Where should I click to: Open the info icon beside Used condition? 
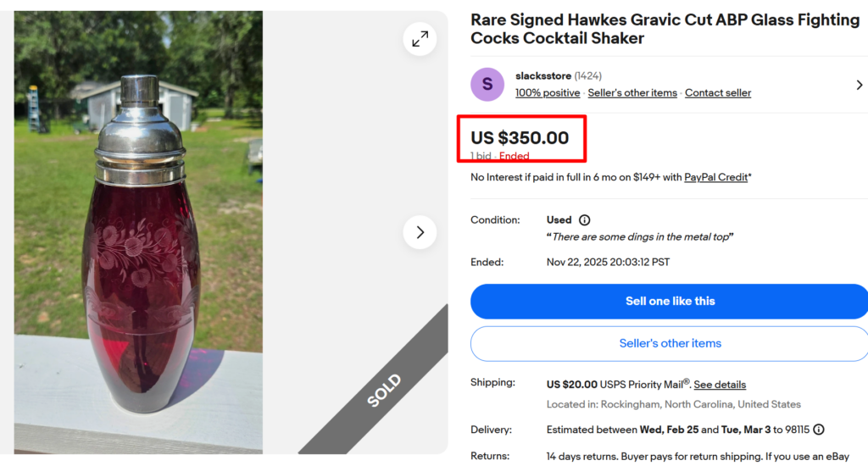click(x=584, y=220)
